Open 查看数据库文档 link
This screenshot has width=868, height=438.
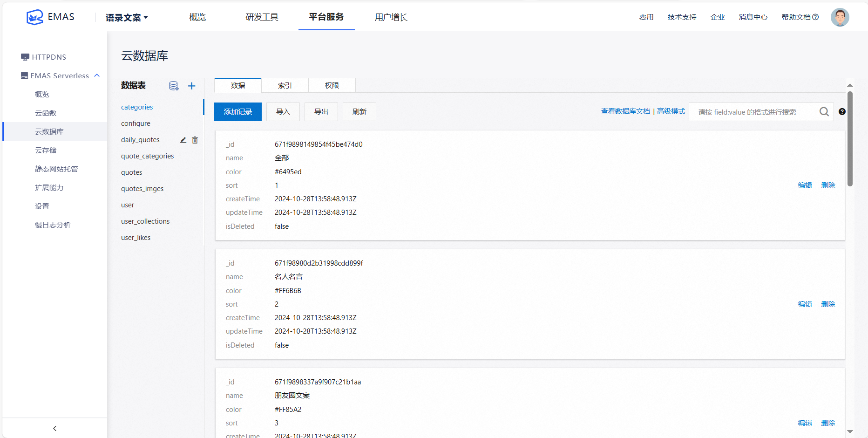[x=625, y=111]
